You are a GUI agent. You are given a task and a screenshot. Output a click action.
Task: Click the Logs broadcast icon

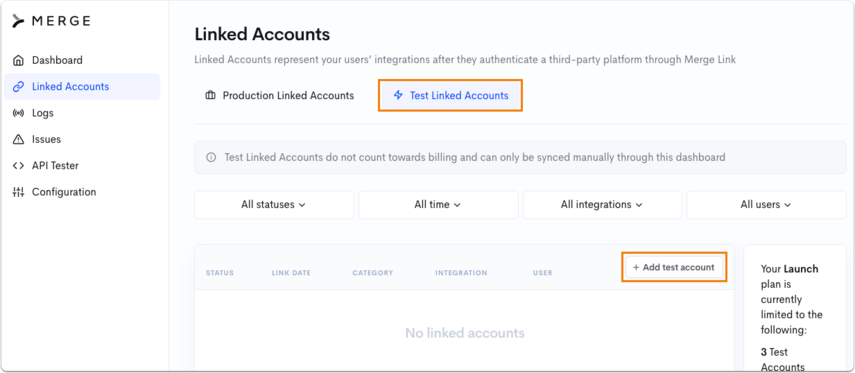(x=19, y=113)
